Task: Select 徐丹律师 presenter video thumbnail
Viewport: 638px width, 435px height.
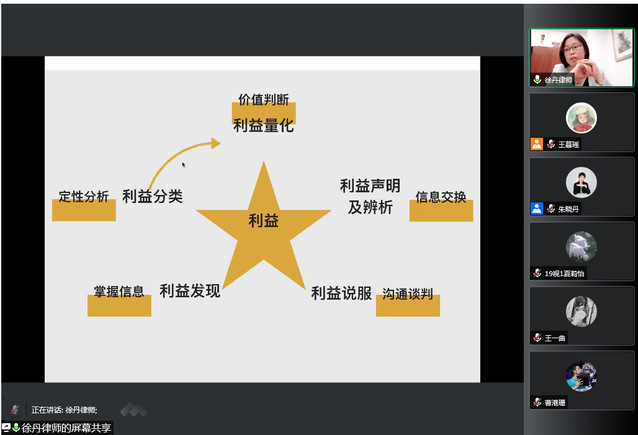Action: (x=581, y=57)
